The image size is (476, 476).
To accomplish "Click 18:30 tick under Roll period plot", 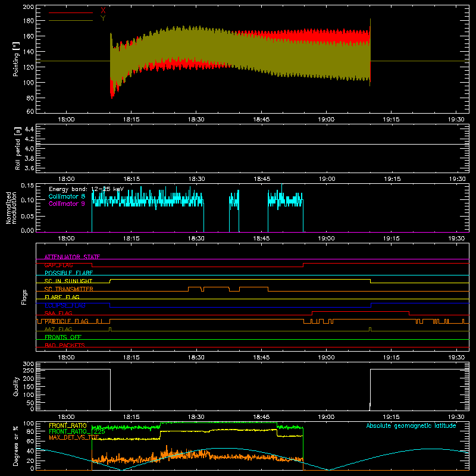I will point(196,179).
